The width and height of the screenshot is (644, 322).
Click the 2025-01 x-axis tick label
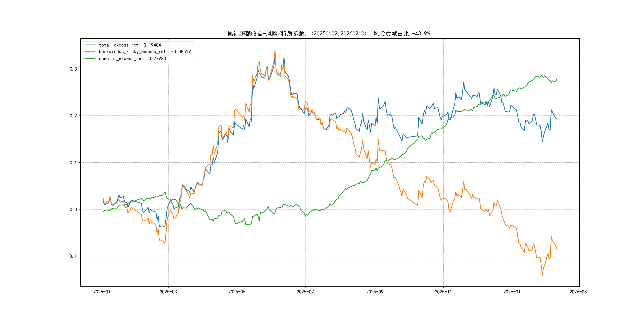coord(102,292)
